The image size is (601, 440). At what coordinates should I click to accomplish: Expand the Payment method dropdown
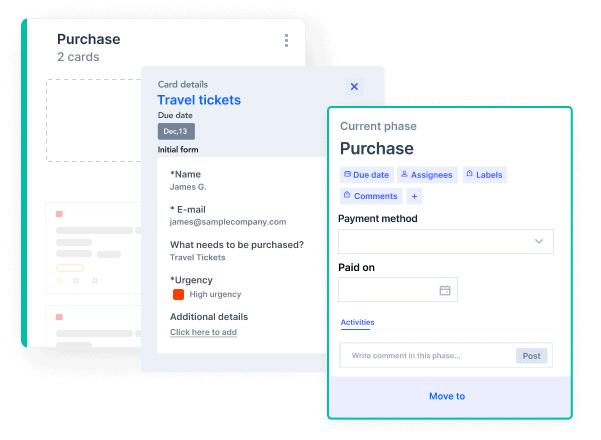538,241
